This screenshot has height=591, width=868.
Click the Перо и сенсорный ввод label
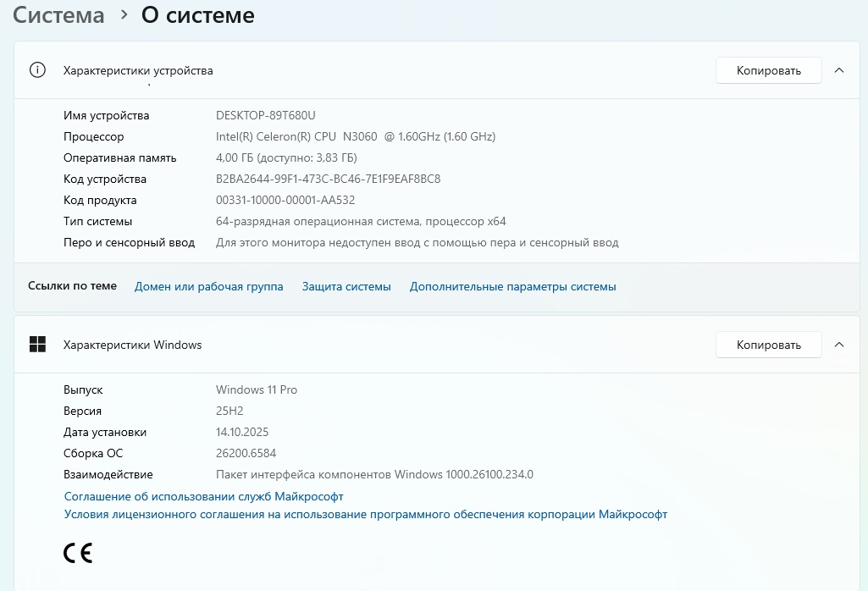129,242
